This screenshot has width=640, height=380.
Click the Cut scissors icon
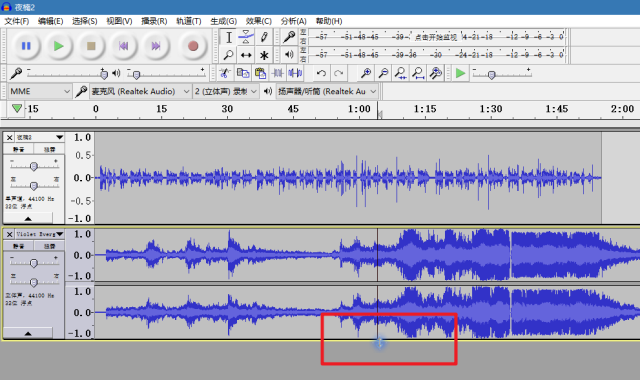pyautogui.click(x=224, y=73)
